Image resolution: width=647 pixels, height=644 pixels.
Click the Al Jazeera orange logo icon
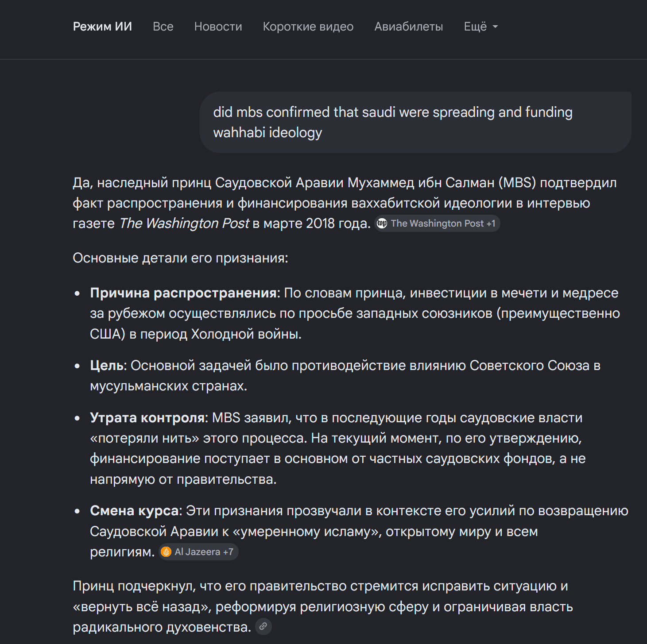click(x=166, y=552)
